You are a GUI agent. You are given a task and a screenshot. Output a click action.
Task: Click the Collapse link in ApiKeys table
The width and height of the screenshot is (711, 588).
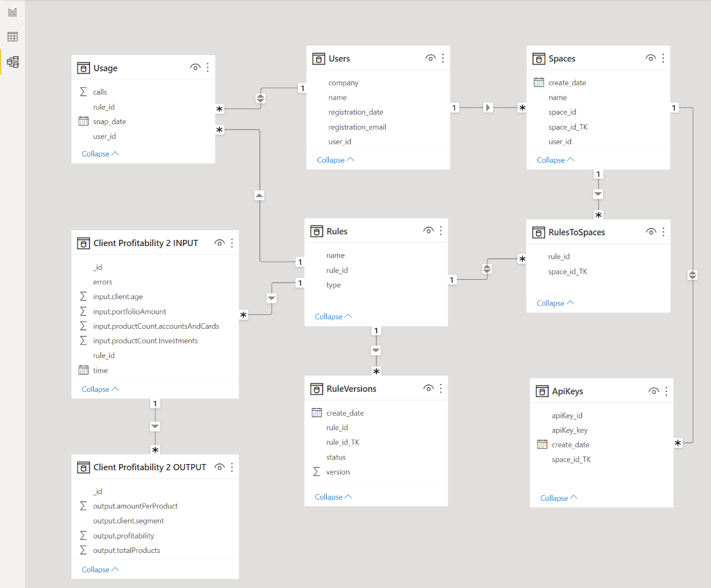click(559, 498)
